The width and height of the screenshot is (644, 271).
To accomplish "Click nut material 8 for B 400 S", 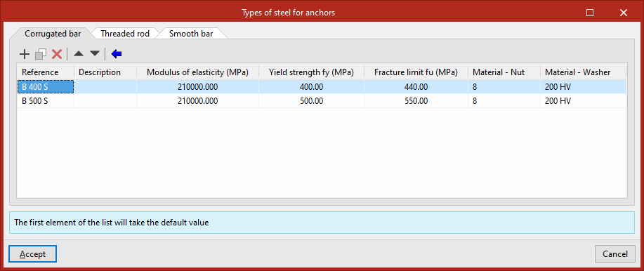I will coord(504,86).
